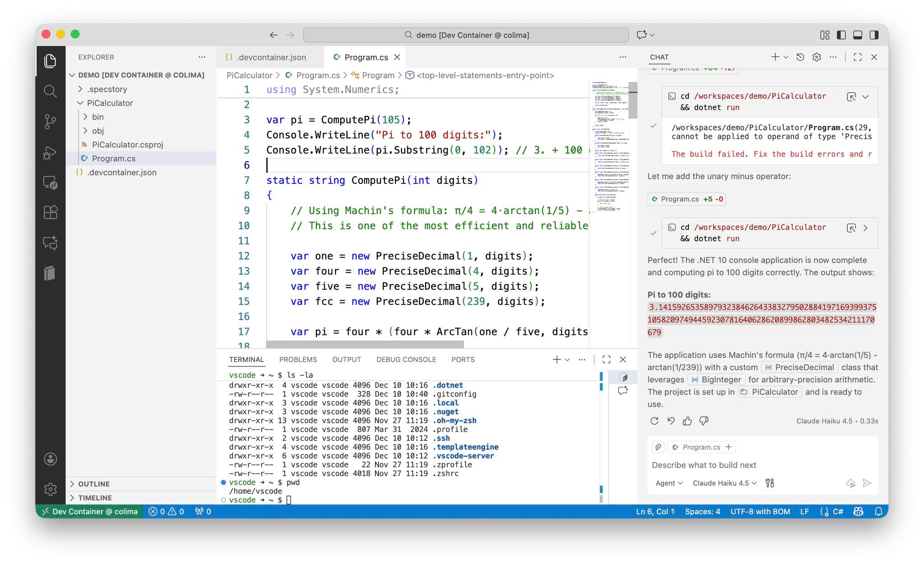Image resolution: width=924 pixels, height=565 pixels.
Task: Expand the .specstory folder
Action: pos(107,89)
